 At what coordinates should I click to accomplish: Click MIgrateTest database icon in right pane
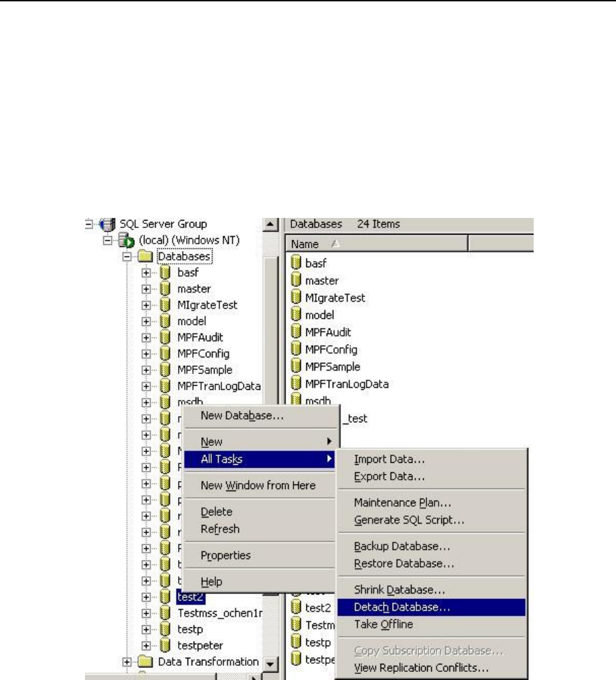(x=296, y=297)
